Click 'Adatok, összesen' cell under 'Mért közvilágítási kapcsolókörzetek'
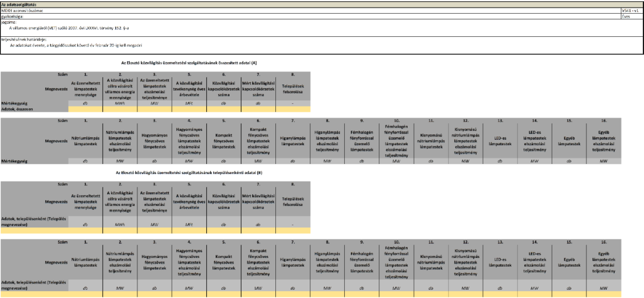This screenshot has width=644, height=298. 258,109
